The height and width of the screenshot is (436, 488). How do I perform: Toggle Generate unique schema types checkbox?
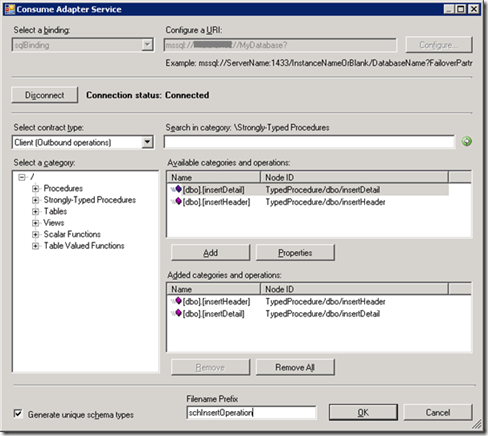coord(18,414)
